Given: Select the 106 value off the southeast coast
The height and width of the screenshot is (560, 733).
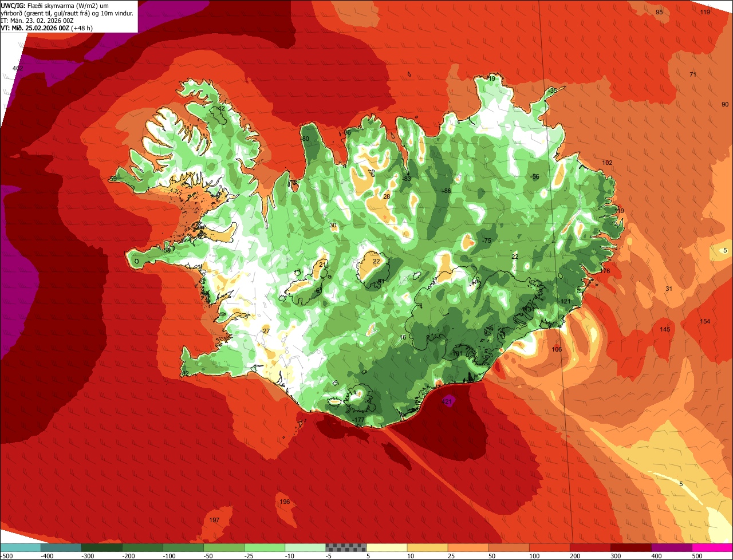Looking at the screenshot, I should point(557,349).
